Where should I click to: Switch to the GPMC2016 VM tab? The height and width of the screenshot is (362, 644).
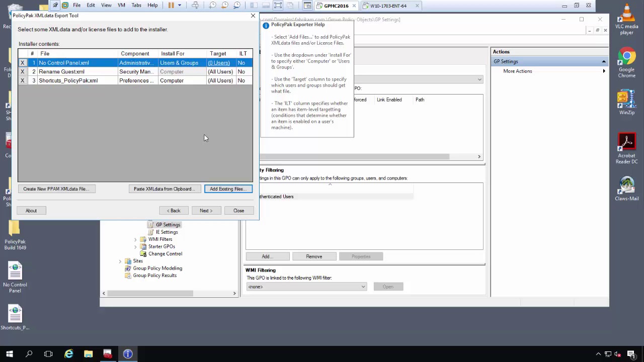(336, 6)
